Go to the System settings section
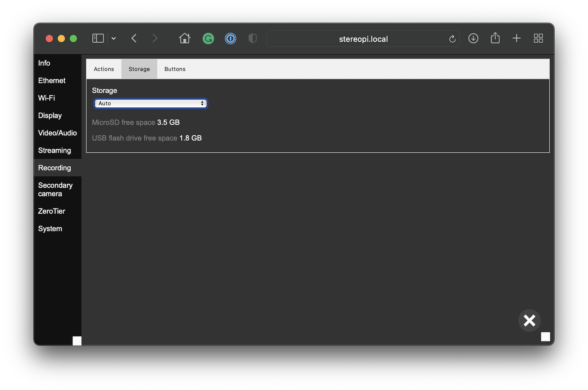588x390 pixels. [50, 228]
